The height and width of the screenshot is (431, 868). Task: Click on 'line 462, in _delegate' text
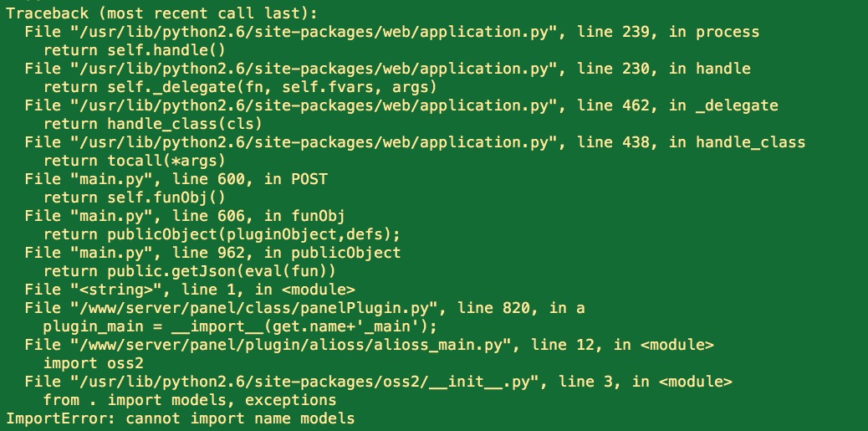pyautogui.click(x=677, y=105)
